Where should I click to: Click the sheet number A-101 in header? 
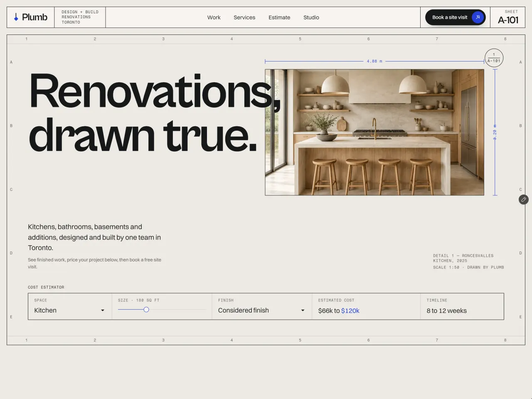pyautogui.click(x=508, y=20)
